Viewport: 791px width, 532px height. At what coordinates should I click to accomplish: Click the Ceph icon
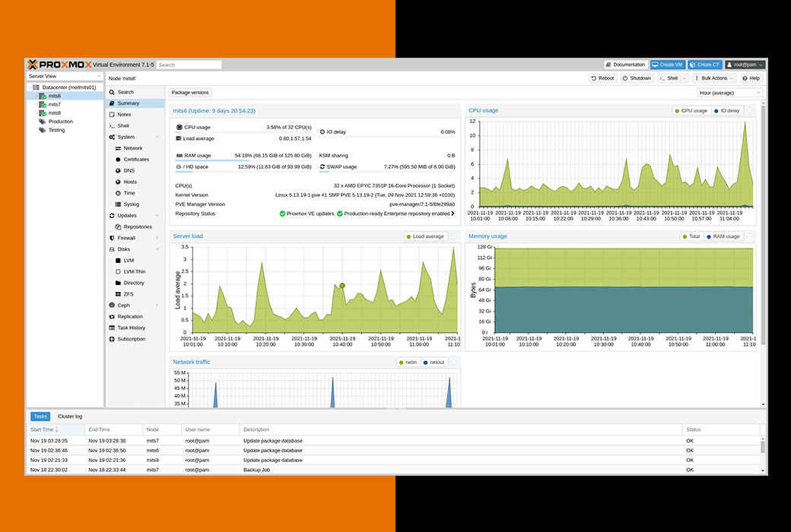pyautogui.click(x=112, y=305)
